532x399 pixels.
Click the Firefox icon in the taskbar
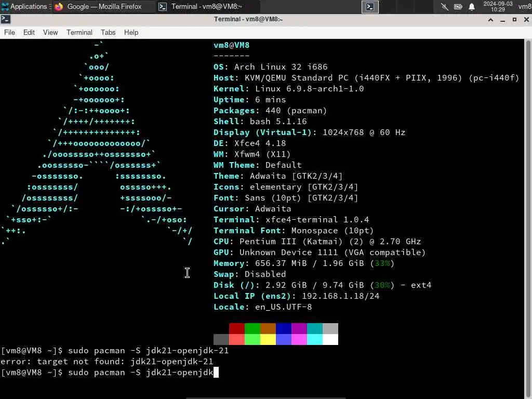point(59,6)
